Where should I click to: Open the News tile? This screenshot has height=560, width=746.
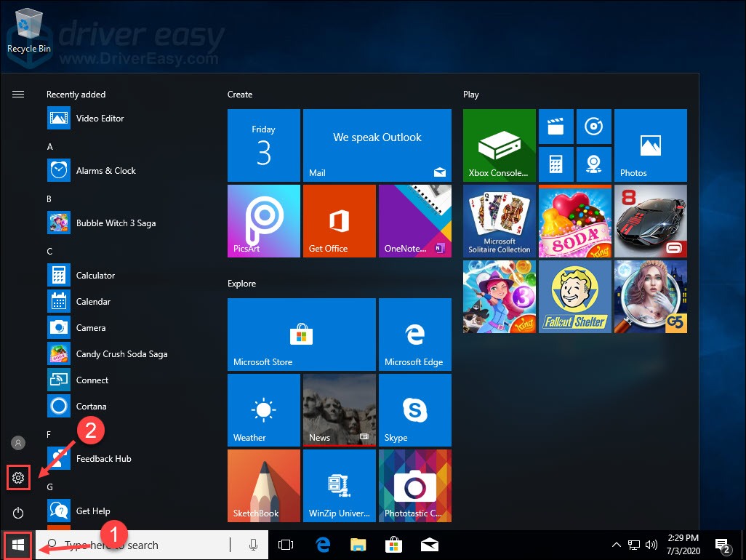pos(340,410)
